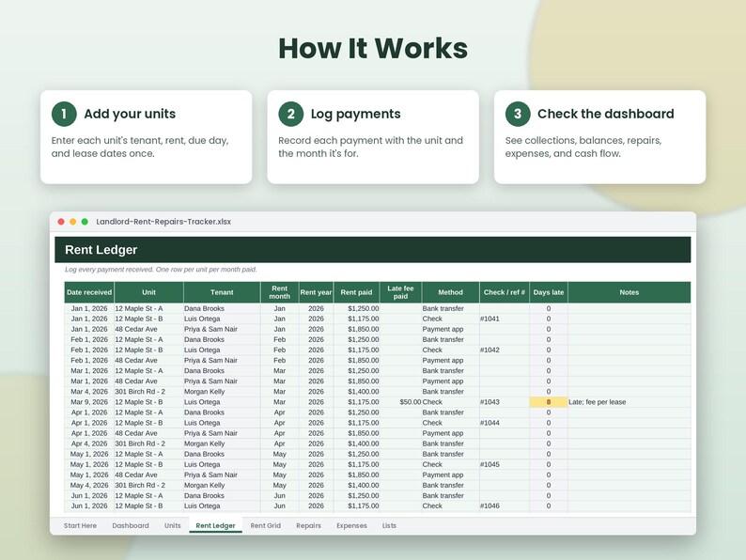
Task: Switch to the Dashboard sheet tab
Action: 131,525
